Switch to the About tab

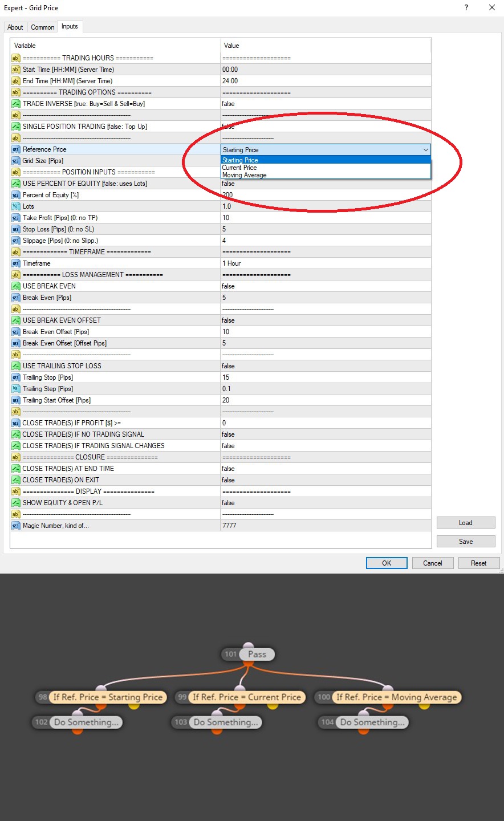[15, 27]
